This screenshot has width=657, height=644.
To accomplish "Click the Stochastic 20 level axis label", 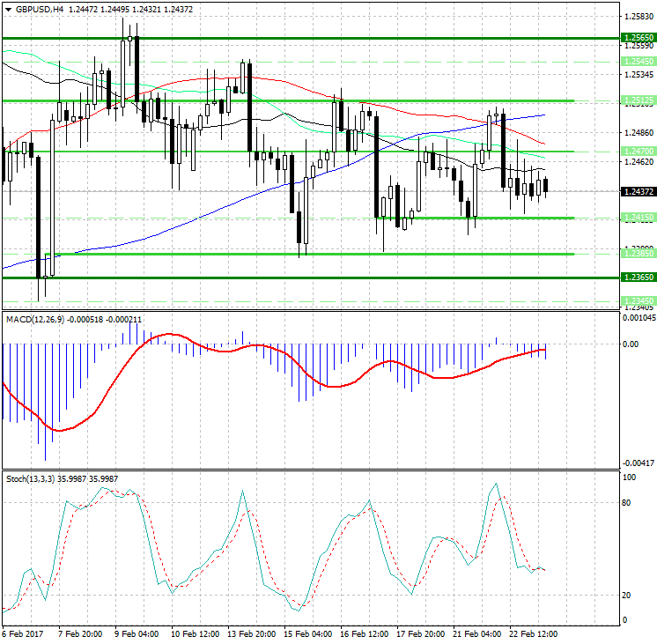I will 628,596.
